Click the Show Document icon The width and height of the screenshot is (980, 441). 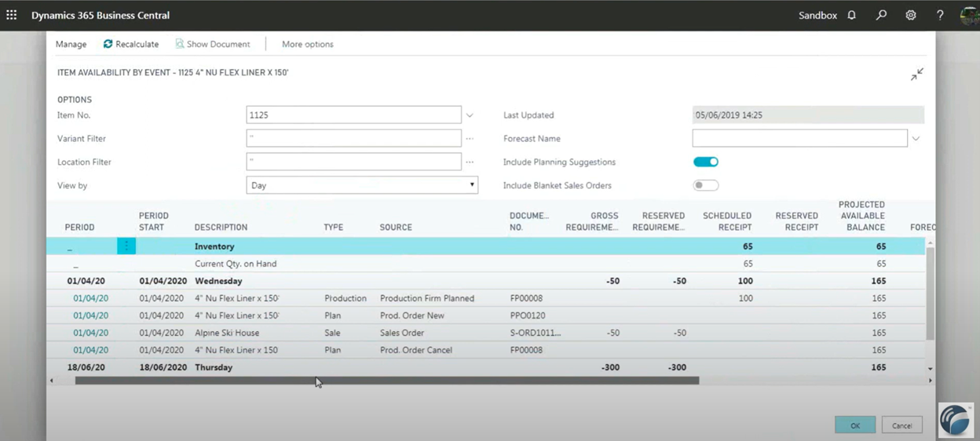[180, 44]
